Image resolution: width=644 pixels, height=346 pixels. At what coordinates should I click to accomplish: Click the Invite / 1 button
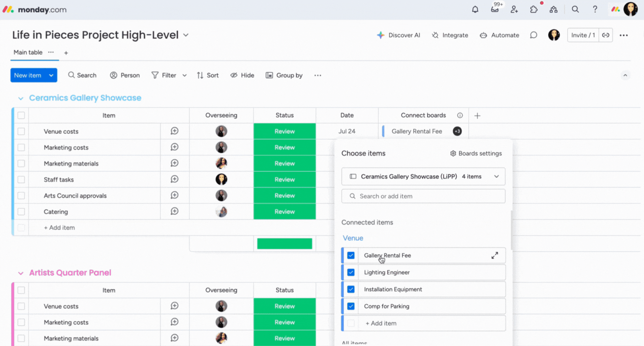(583, 35)
